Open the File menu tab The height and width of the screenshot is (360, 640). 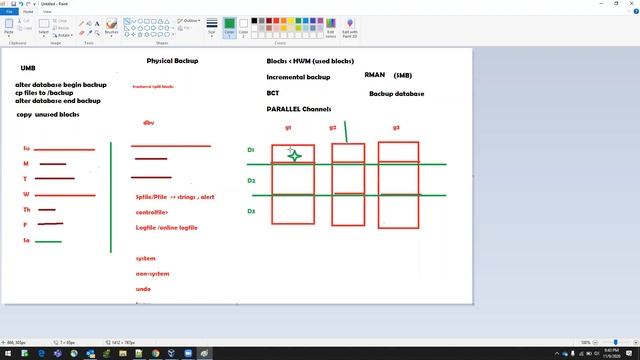coord(9,11)
